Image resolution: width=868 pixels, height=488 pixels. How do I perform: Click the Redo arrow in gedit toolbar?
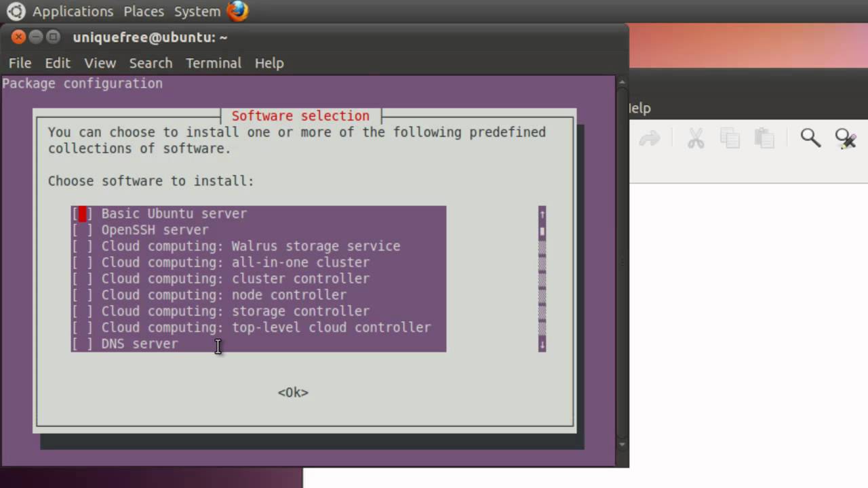[x=650, y=139]
